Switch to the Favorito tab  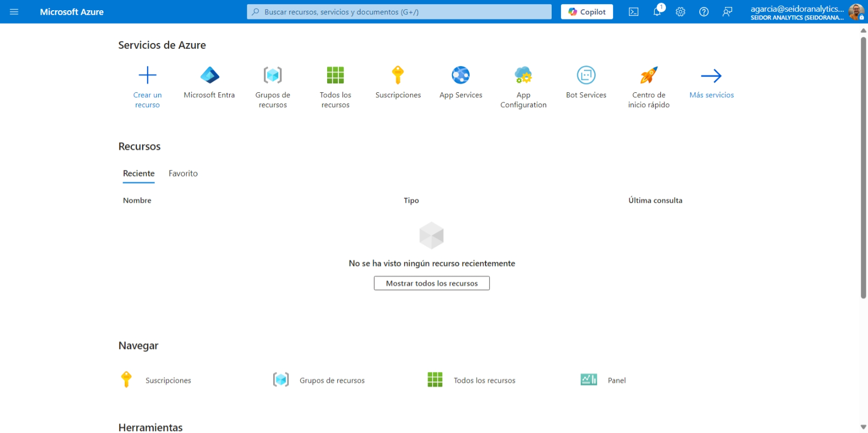point(183,174)
